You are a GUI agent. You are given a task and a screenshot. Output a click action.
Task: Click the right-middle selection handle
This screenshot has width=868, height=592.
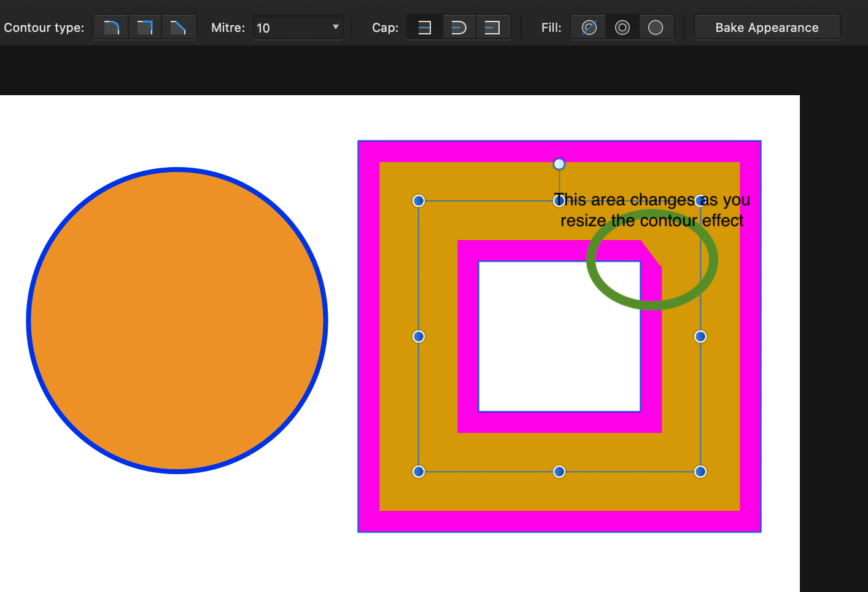click(700, 337)
